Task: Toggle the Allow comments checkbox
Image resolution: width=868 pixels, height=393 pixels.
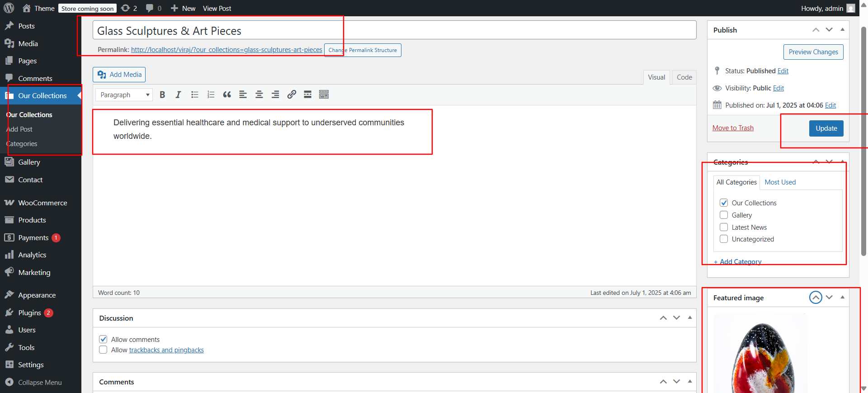Action: click(x=103, y=339)
